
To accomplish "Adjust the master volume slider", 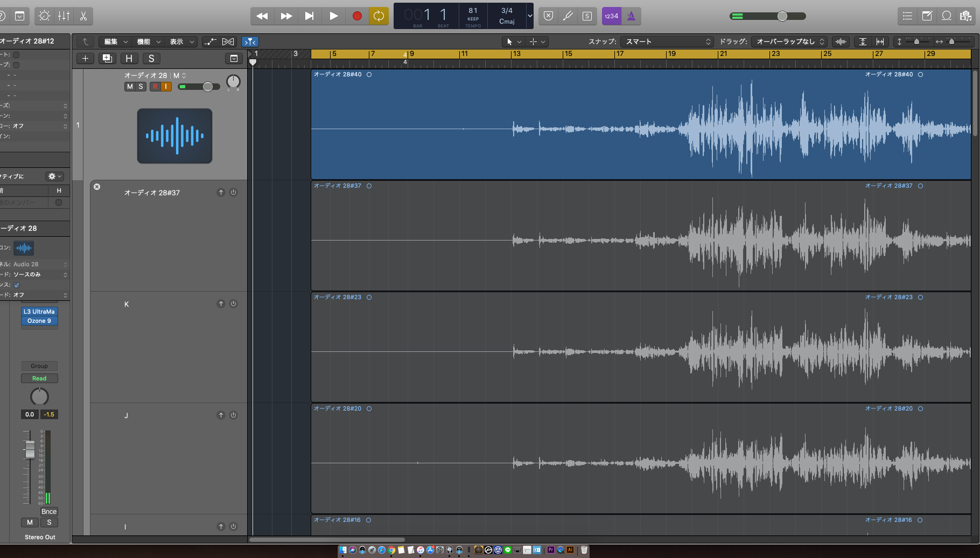I will click(x=782, y=16).
